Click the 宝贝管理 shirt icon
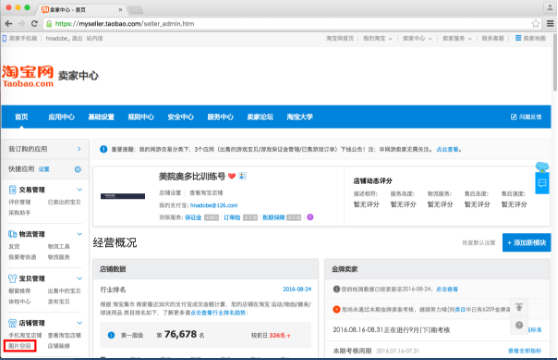Viewport: 558px width, 360px height. [12, 278]
